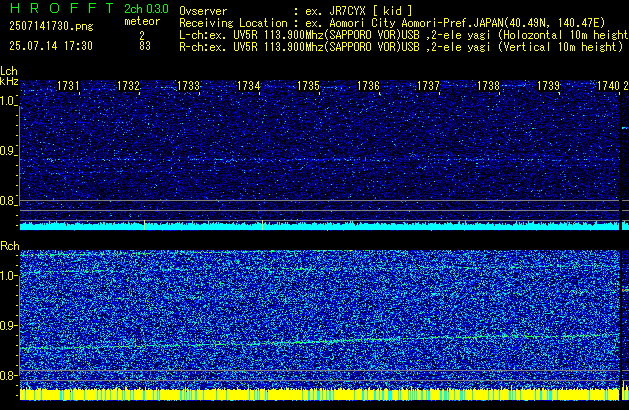
Task: Click the Lch 1.0 kHz axis label
Action: tap(8, 101)
